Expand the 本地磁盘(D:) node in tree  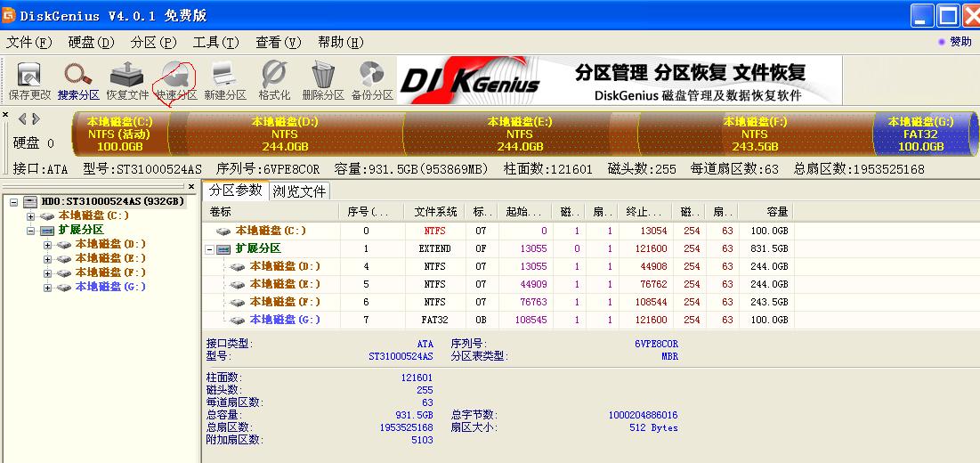(x=47, y=245)
